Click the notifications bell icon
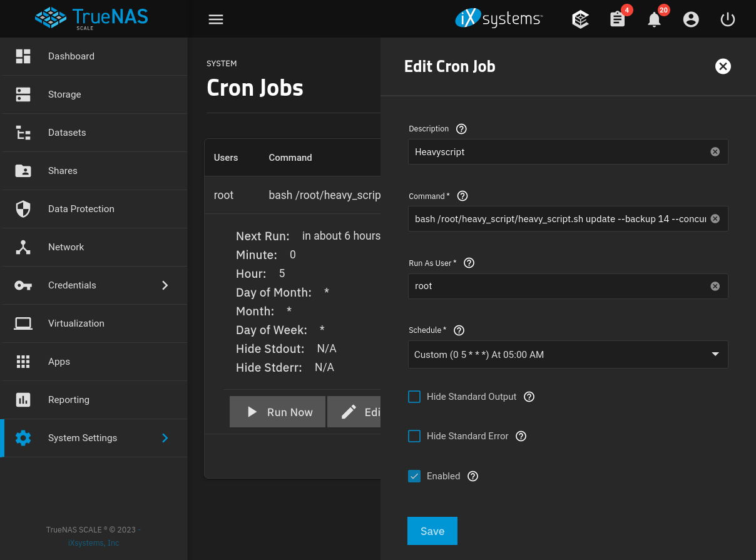 coord(654,19)
